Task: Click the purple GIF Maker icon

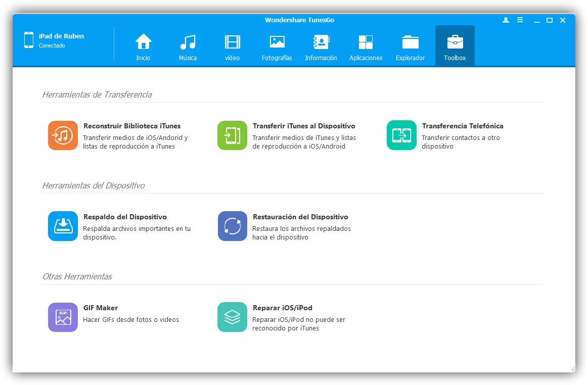Action: [63, 317]
